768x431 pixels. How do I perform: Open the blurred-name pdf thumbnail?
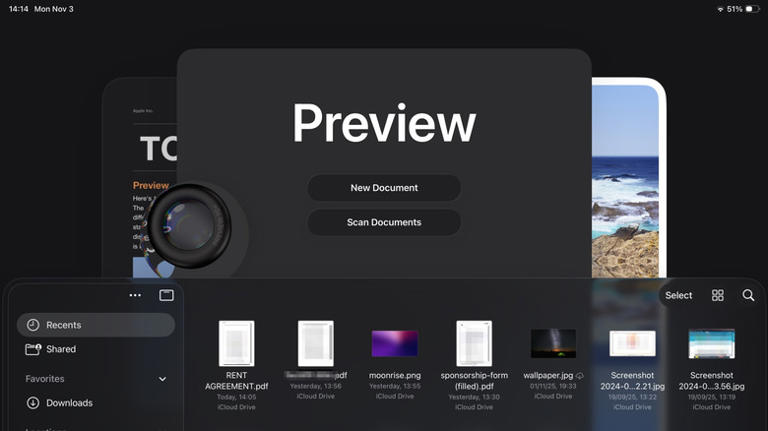pos(316,343)
